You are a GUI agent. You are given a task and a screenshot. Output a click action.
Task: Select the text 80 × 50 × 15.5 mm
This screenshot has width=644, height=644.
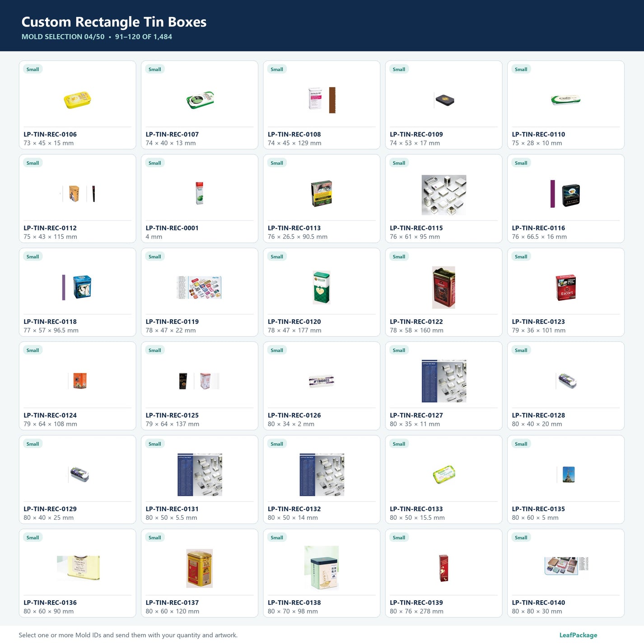click(x=417, y=518)
